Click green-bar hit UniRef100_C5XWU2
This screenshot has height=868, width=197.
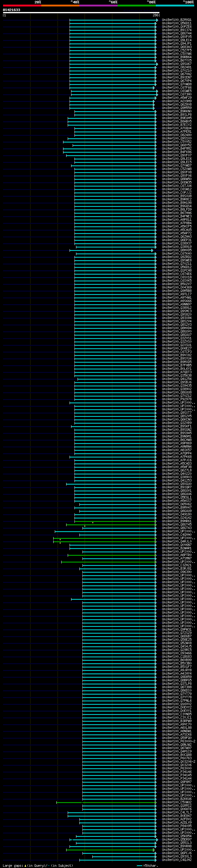176,802
